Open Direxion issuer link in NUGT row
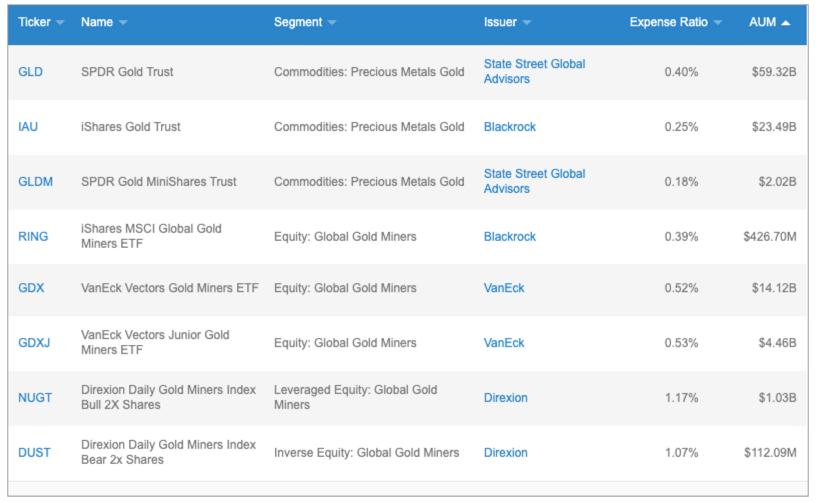 [x=506, y=398]
